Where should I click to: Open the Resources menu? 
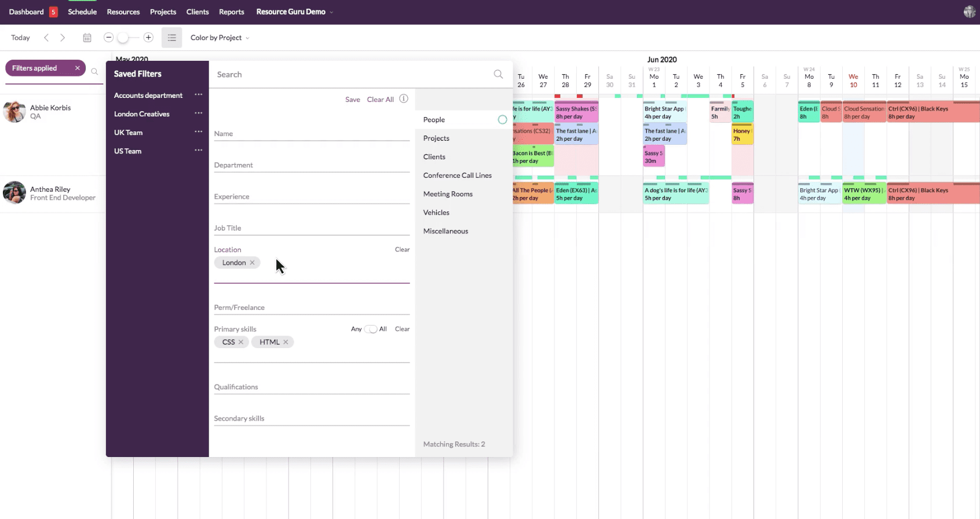[x=123, y=12]
